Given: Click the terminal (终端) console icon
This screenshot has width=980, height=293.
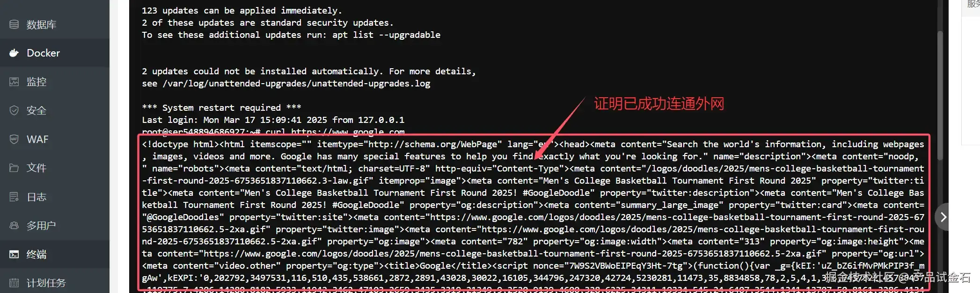Looking at the screenshot, I should coord(14,254).
